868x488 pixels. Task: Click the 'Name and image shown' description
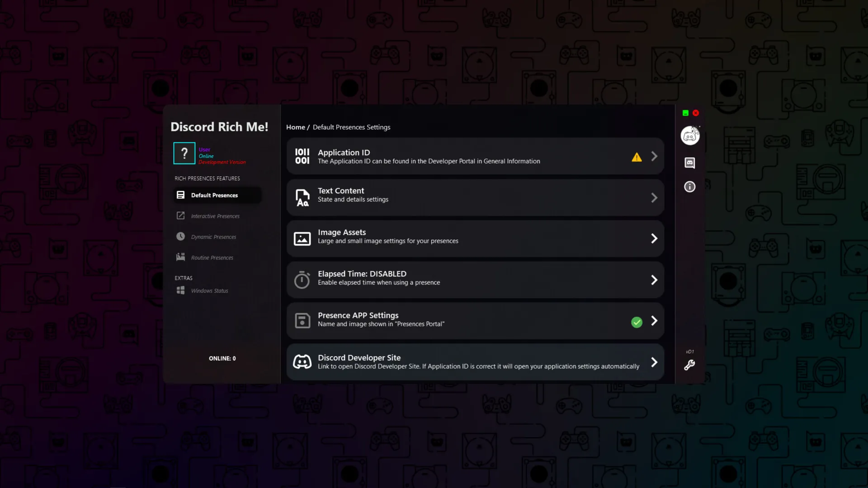[381, 324]
